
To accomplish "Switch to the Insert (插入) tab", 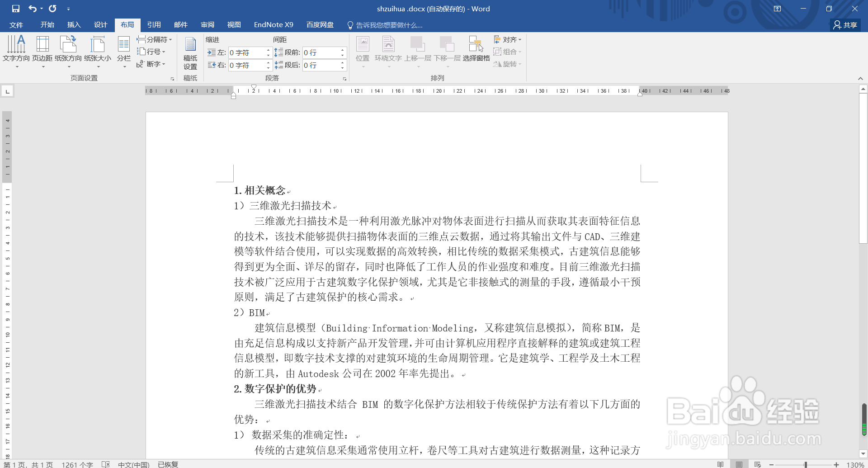I will coord(74,25).
